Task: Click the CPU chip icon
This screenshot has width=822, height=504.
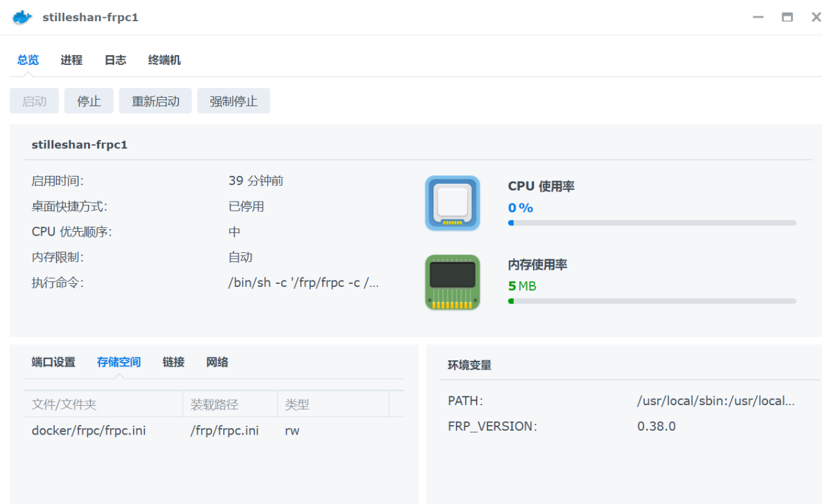Action: [452, 204]
